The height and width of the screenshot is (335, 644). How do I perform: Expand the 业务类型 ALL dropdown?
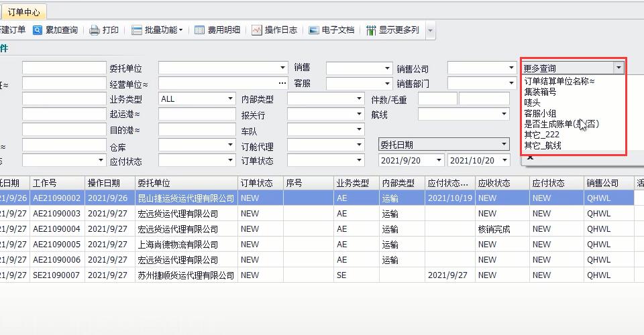(x=229, y=98)
